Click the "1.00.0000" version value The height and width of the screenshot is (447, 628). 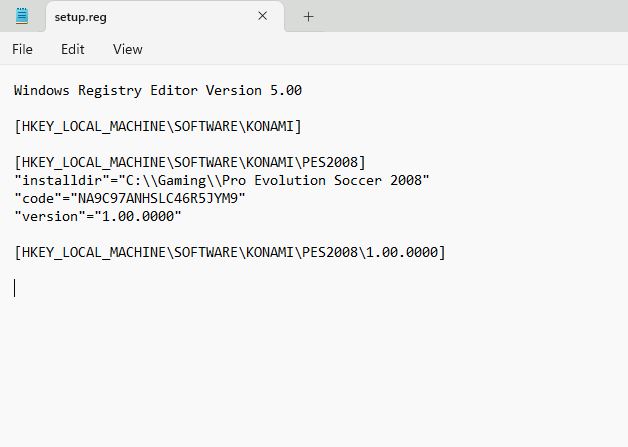pos(138,216)
